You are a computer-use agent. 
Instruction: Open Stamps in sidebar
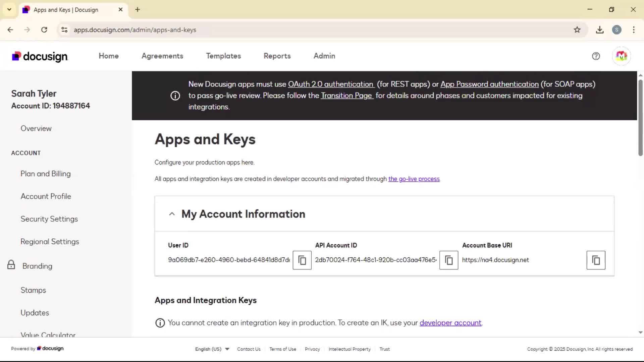33,290
